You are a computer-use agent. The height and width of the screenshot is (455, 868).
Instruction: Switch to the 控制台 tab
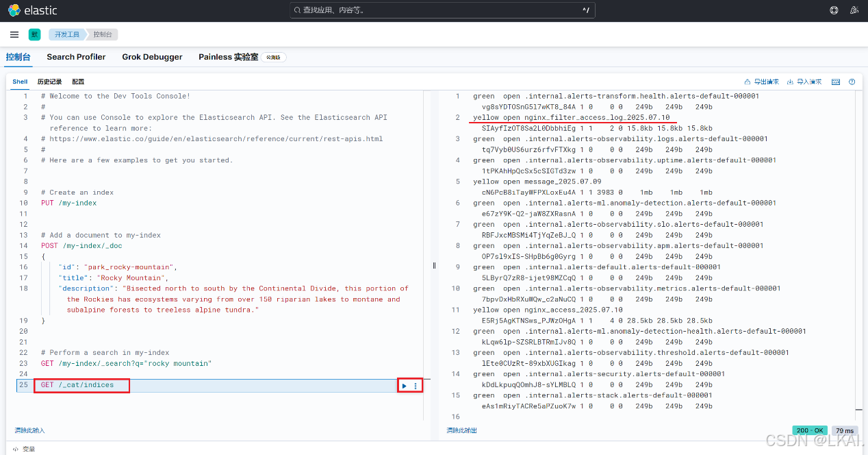coord(18,57)
